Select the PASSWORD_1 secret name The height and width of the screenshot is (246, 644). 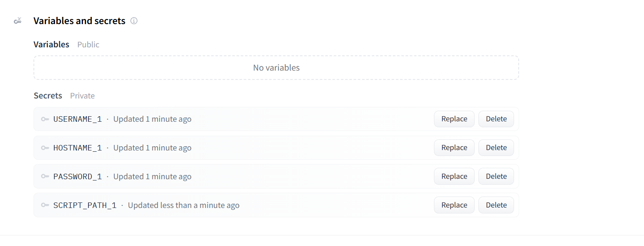77,177
